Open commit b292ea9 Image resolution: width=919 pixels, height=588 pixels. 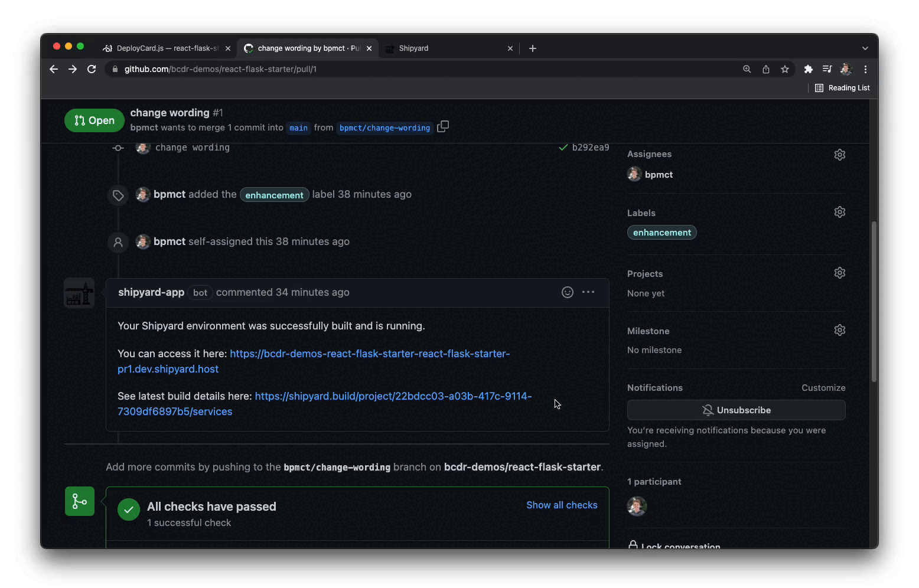click(591, 148)
